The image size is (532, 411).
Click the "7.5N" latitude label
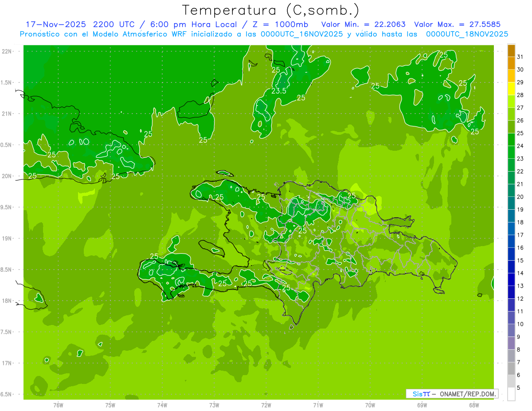click(x=7, y=332)
